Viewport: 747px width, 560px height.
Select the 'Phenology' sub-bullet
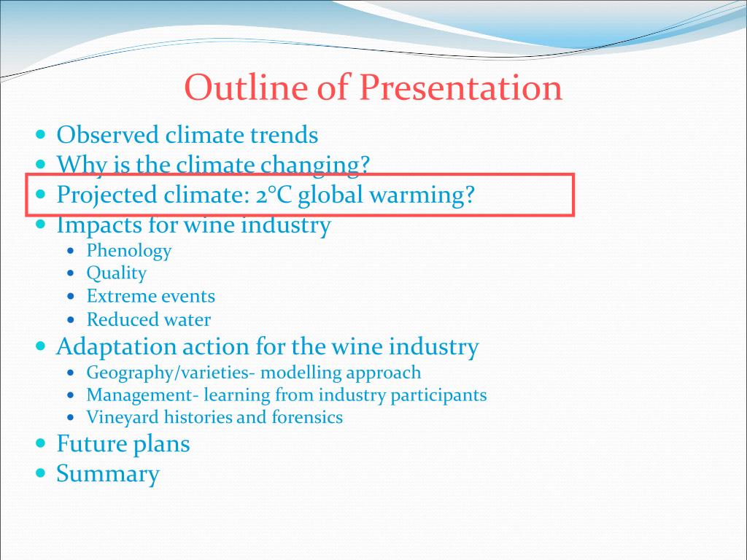click(x=128, y=251)
